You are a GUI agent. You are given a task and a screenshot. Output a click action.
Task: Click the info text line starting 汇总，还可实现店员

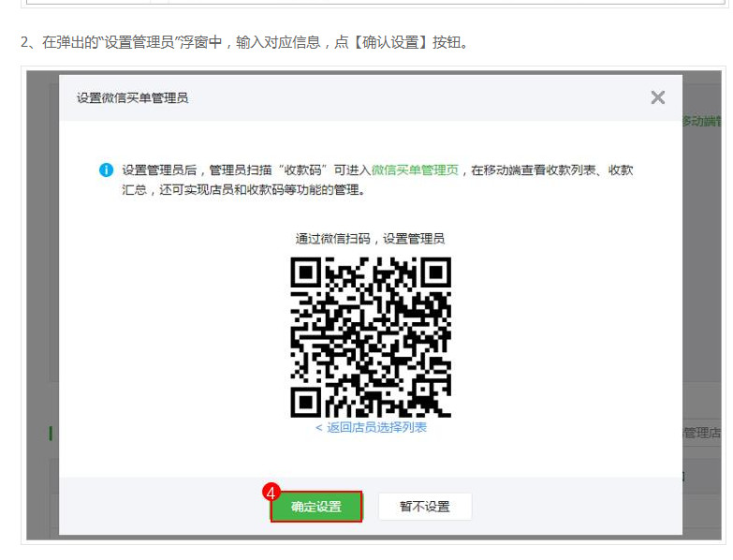[243, 190]
